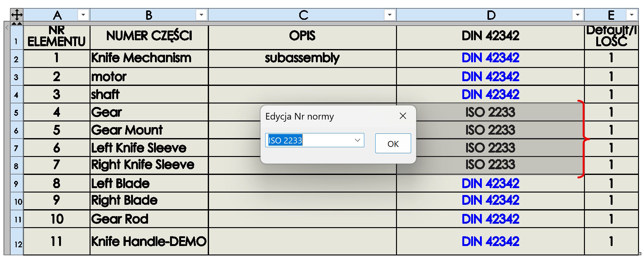Image resolution: width=644 pixels, height=263 pixels.
Task: Open column C filter dropdown
Action: point(389,15)
